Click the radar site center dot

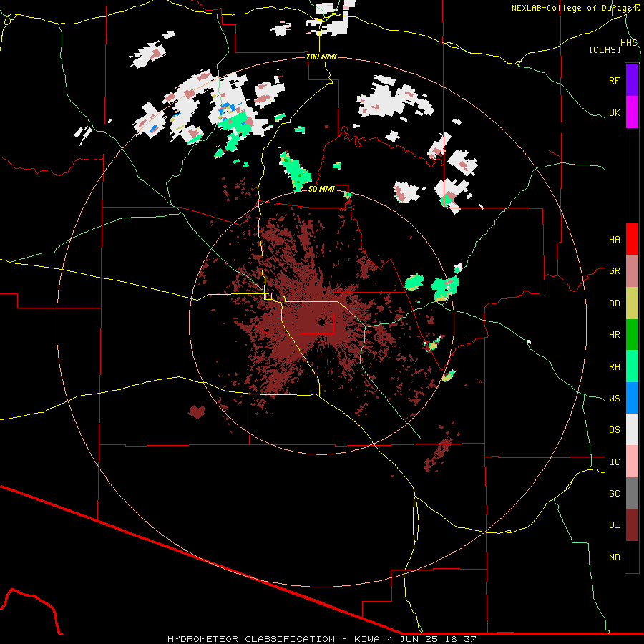coord(321,322)
